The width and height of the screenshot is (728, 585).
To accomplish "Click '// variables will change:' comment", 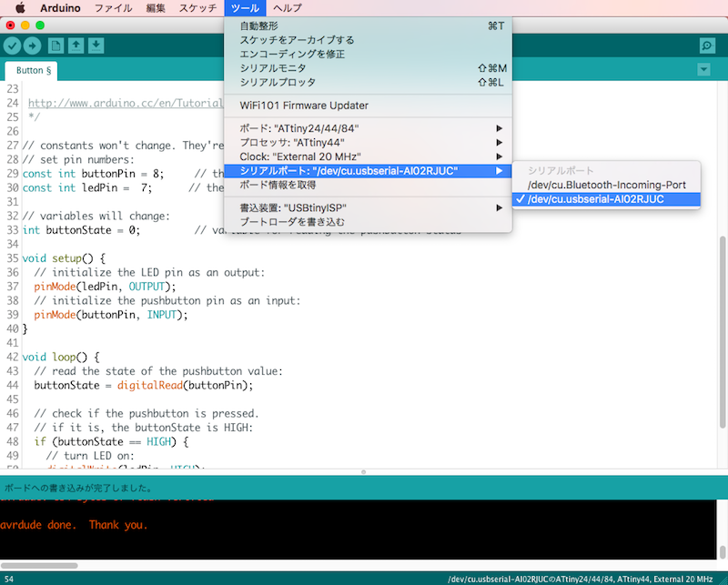I will click(96, 216).
